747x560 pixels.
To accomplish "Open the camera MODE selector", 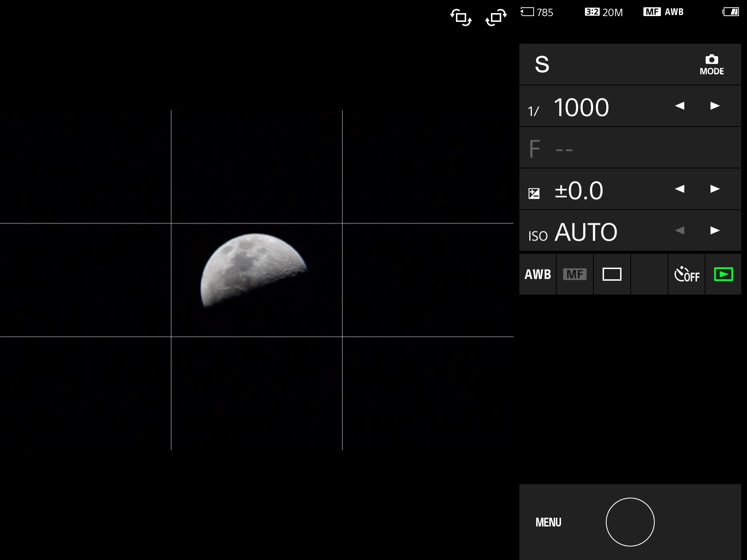I will (x=711, y=65).
